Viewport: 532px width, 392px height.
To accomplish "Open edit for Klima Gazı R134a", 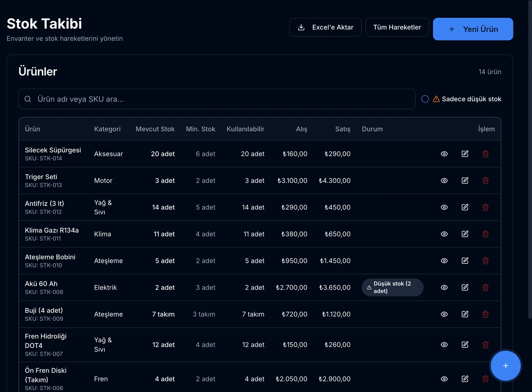I will tap(465, 234).
